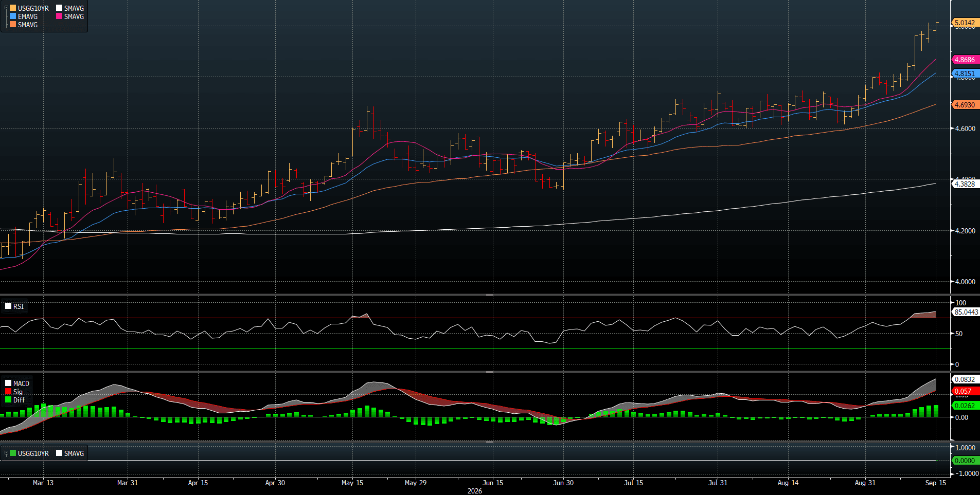Click the white RSI legend swatch
This screenshot has width=980, height=495.
[8, 306]
